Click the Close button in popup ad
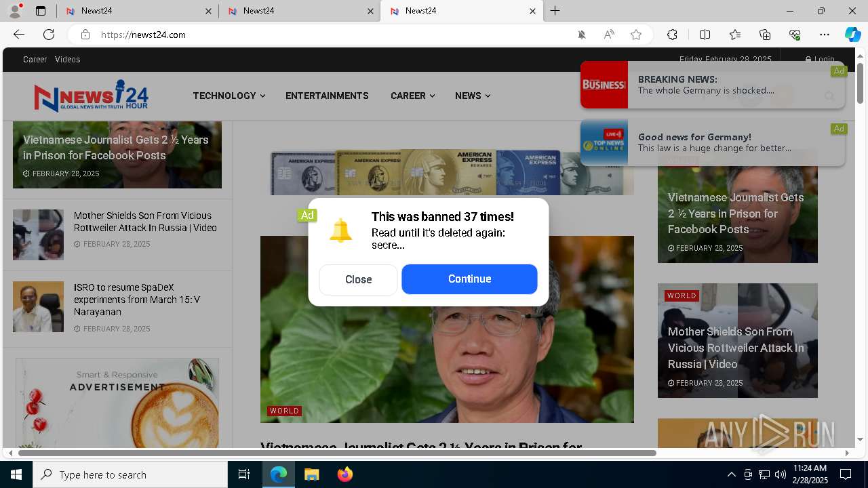Screen dimensions: 868x488 point(358,279)
